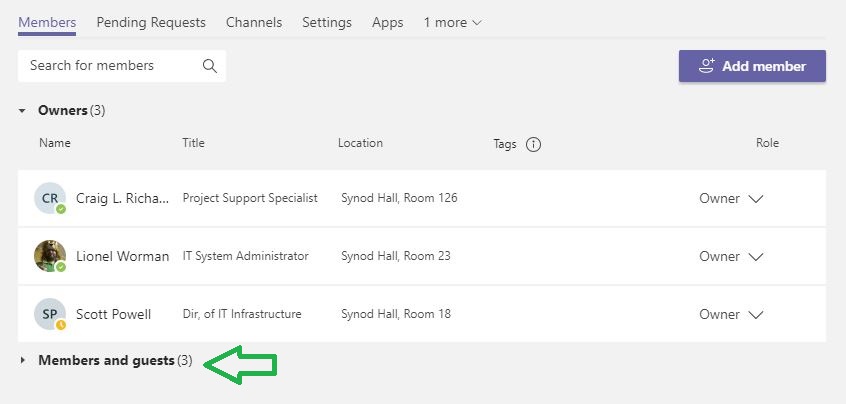The width and height of the screenshot is (846, 404).
Task: Select the name Craig L. Richa...
Action: [x=122, y=198]
